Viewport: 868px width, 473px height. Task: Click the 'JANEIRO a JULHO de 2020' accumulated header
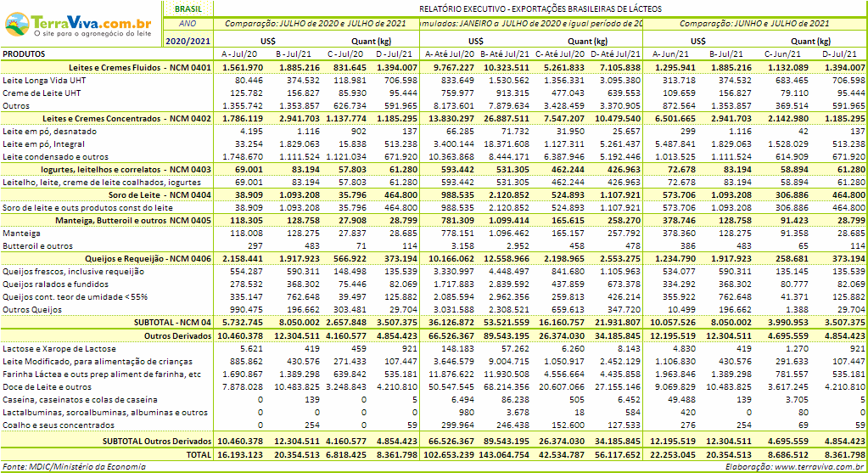point(531,24)
